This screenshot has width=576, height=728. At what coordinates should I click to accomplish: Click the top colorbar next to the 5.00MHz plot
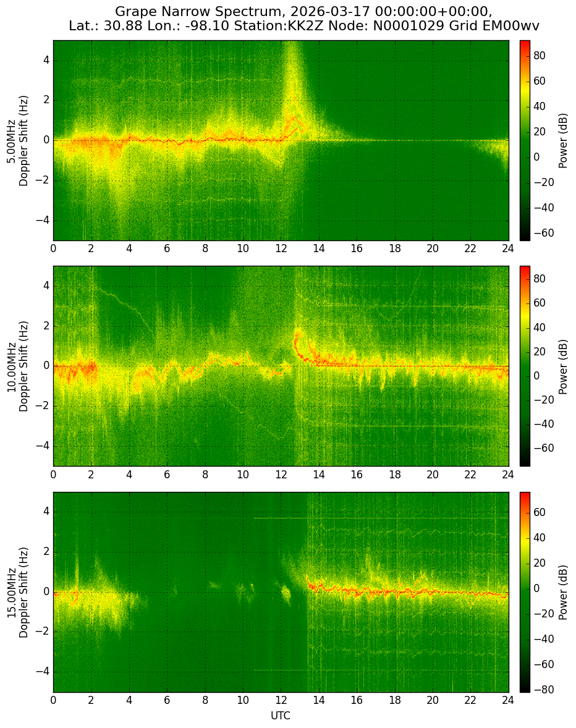point(525,141)
